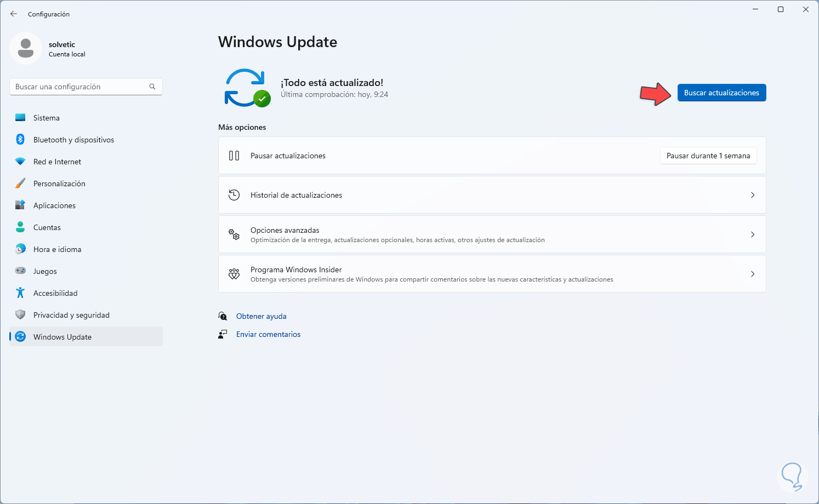Click the Windows Update sidebar icon
The width and height of the screenshot is (819, 504).
coord(20,337)
